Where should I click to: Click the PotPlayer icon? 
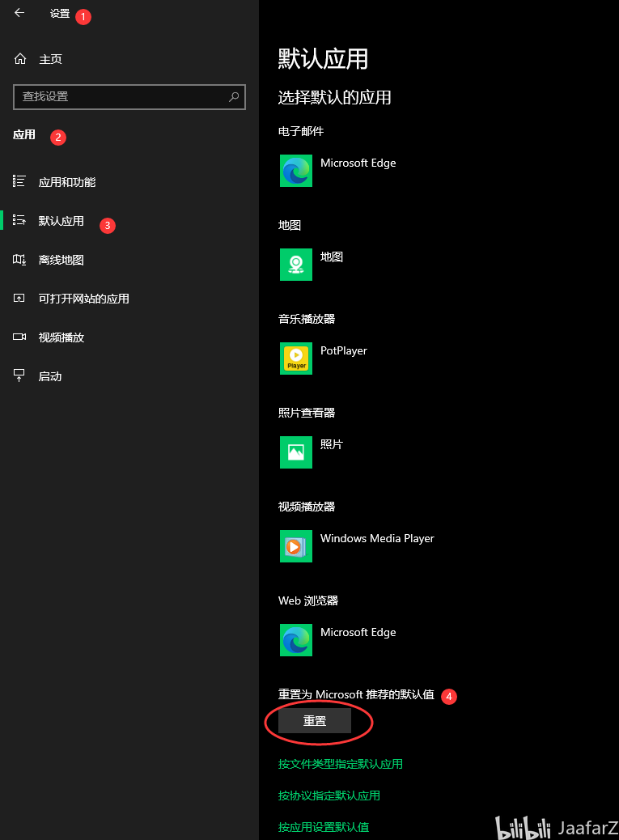(296, 358)
